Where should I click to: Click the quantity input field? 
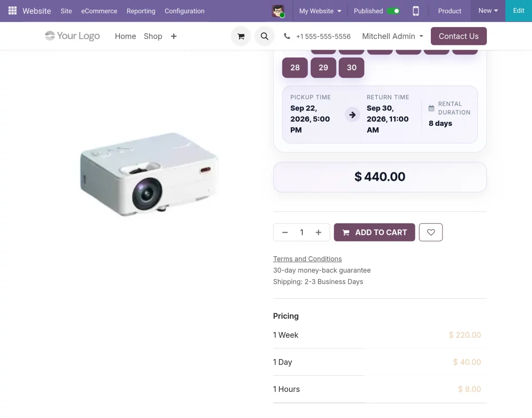pos(302,232)
